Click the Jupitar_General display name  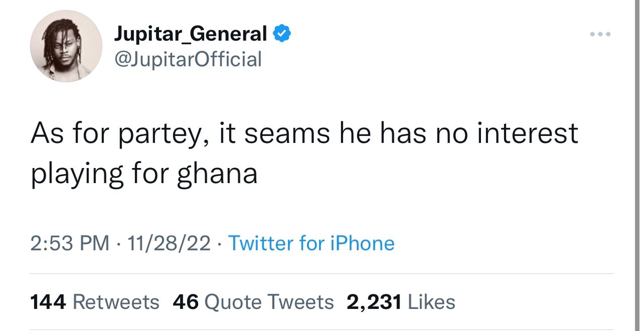coord(191,34)
